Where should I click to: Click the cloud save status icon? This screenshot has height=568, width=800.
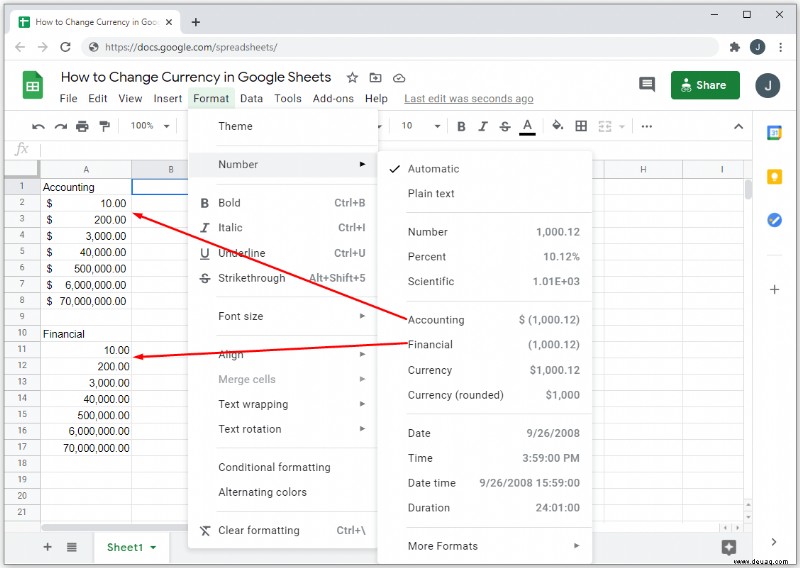coord(399,78)
